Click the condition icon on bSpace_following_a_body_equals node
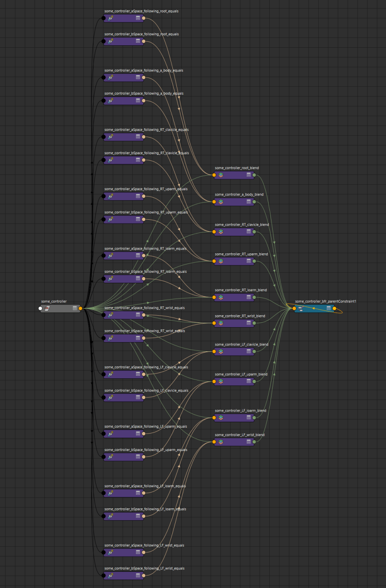Screen dimensions: 386x588 click(110, 100)
